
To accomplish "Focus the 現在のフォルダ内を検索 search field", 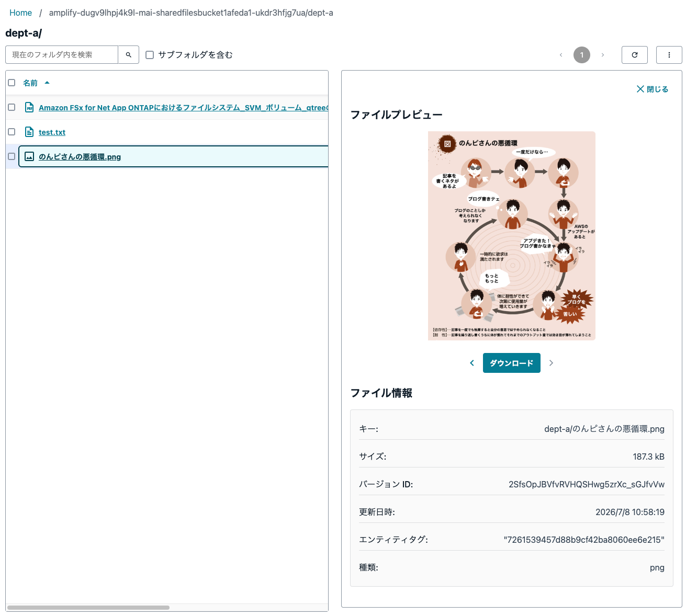I will [x=62, y=55].
